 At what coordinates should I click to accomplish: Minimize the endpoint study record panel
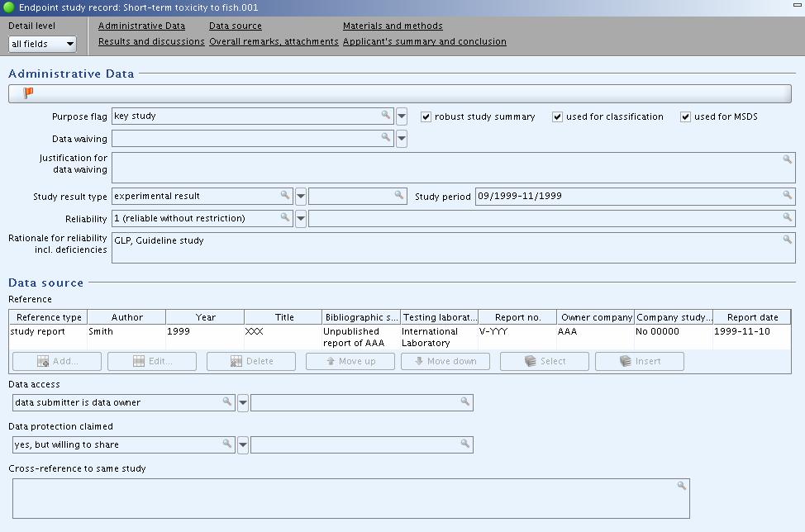(797, 5)
